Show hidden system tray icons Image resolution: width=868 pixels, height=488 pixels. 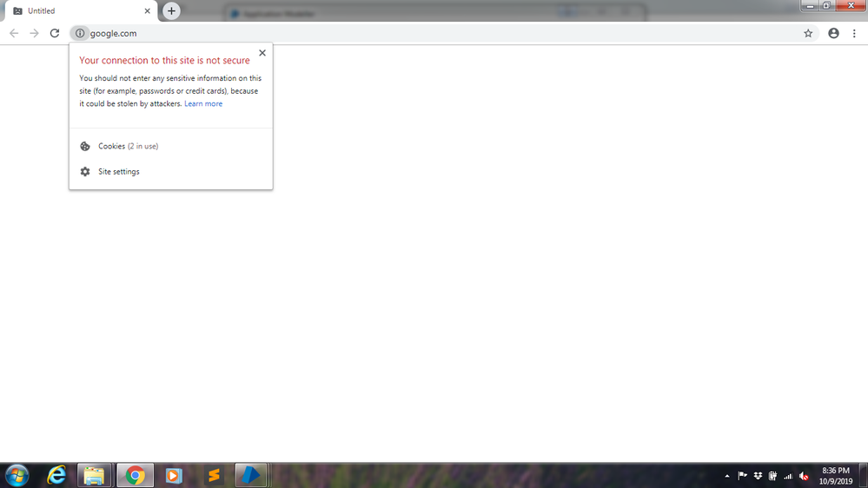pyautogui.click(x=727, y=476)
